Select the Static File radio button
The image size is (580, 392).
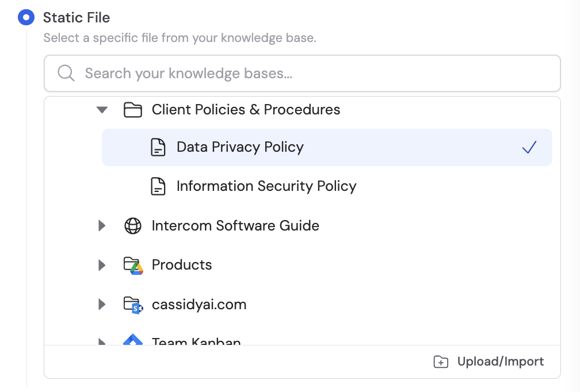point(26,17)
